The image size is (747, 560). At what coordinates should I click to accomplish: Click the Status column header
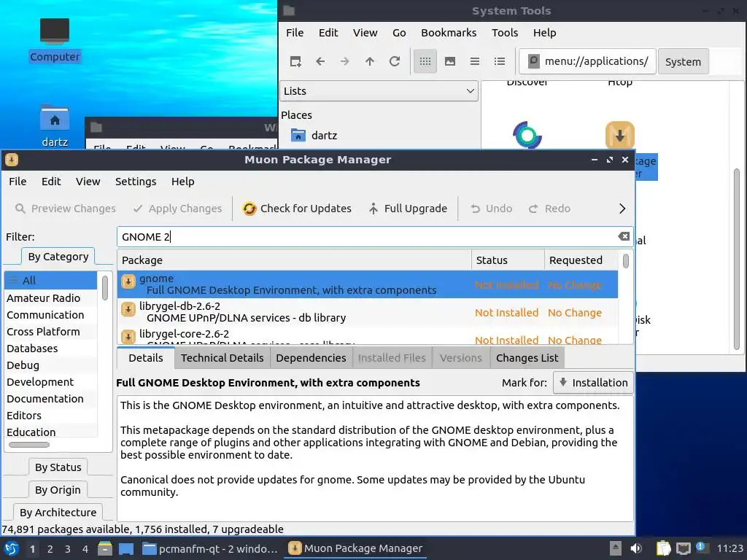coord(508,260)
